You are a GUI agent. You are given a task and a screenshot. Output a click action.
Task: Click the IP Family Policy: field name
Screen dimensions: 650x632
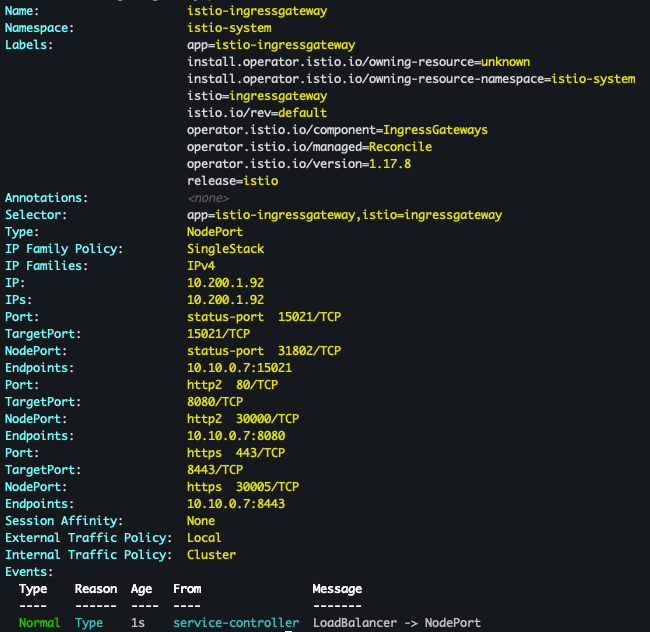point(64,249)
